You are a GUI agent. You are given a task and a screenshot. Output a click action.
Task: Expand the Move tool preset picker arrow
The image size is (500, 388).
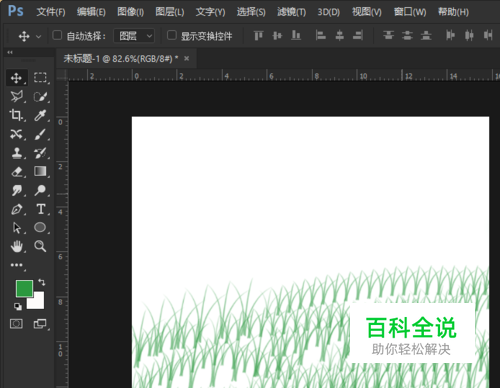[x=38, y=36]
